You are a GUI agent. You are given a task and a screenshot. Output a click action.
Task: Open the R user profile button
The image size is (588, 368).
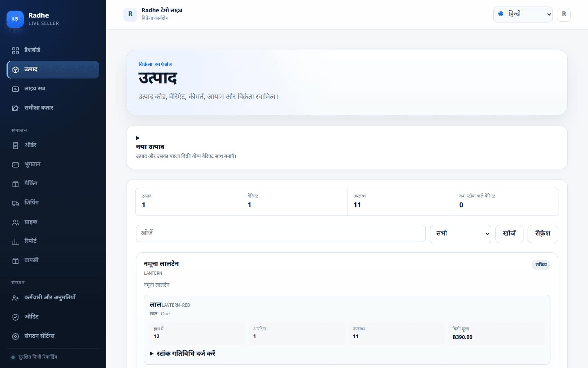(x=564, y=14)
